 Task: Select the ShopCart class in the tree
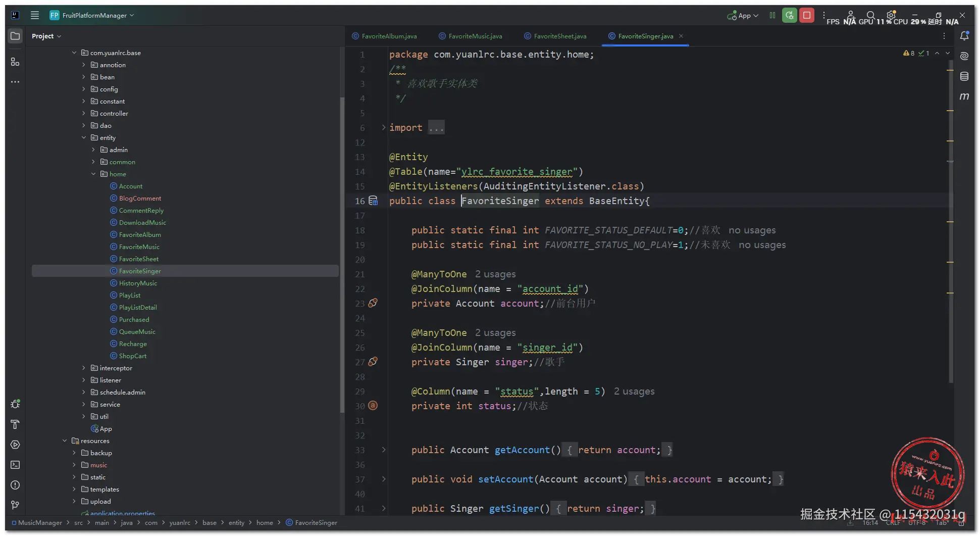(133, 356)
